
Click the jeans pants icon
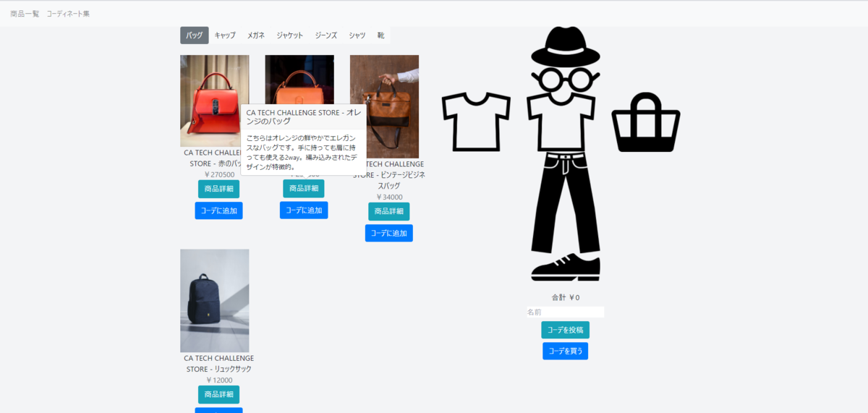coord(566,203)
